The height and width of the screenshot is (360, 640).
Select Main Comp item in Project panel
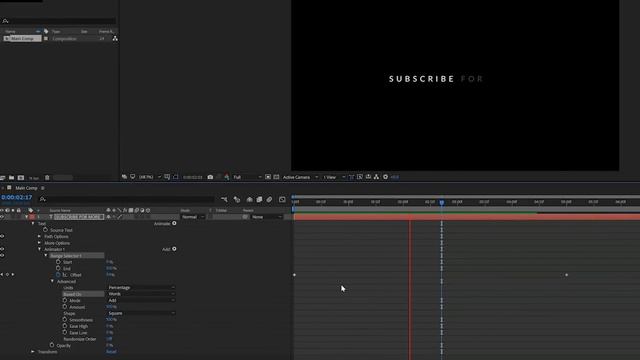(22, 38)
